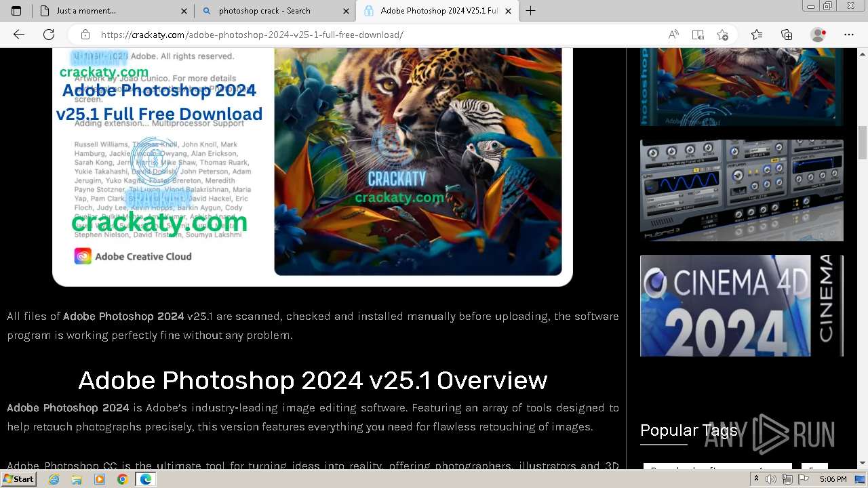Click the address bar URL

(252, 35)
